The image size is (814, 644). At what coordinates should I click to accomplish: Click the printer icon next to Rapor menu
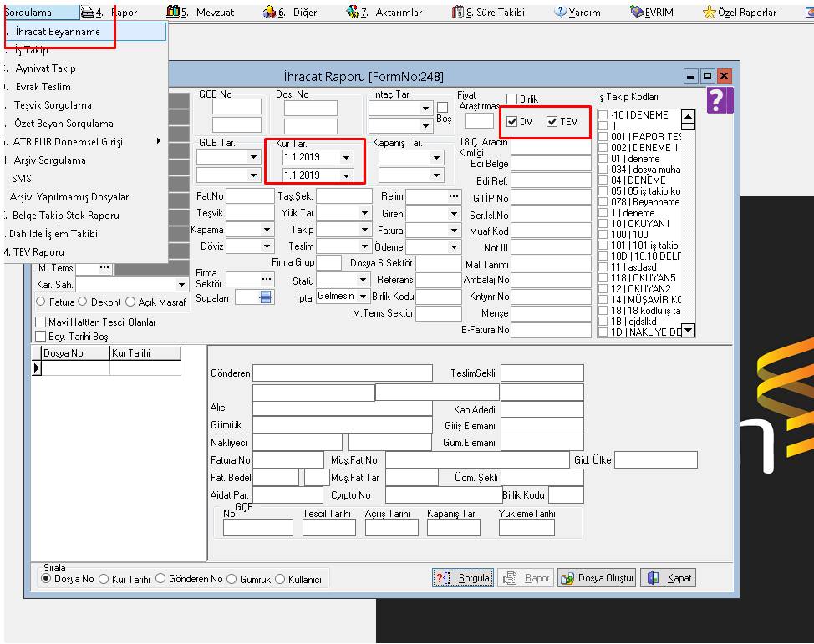click(x=89, y=12)
